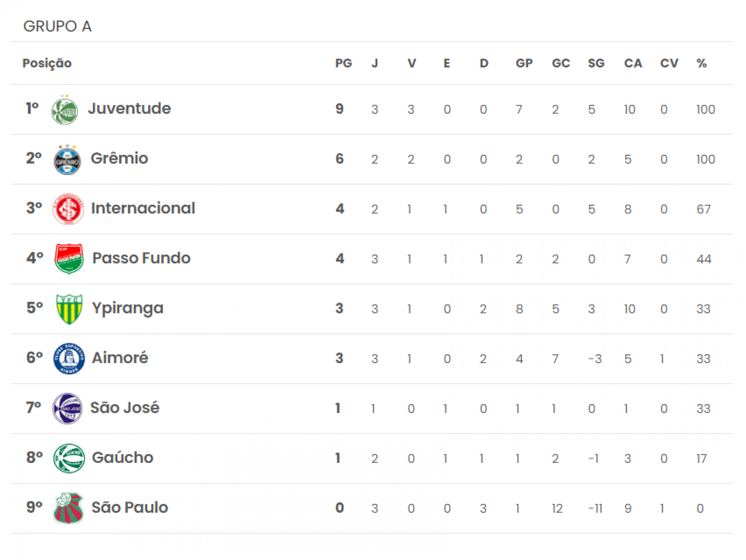Click the Ypiranga striped shield
The width and height of the screenshot is (746, 560).
(69, 309)
